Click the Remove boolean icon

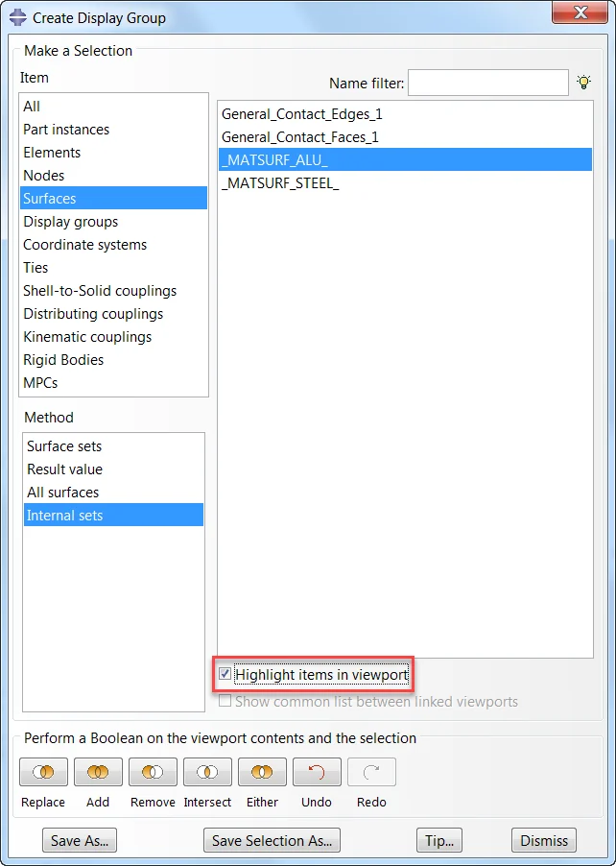point(153,772)
